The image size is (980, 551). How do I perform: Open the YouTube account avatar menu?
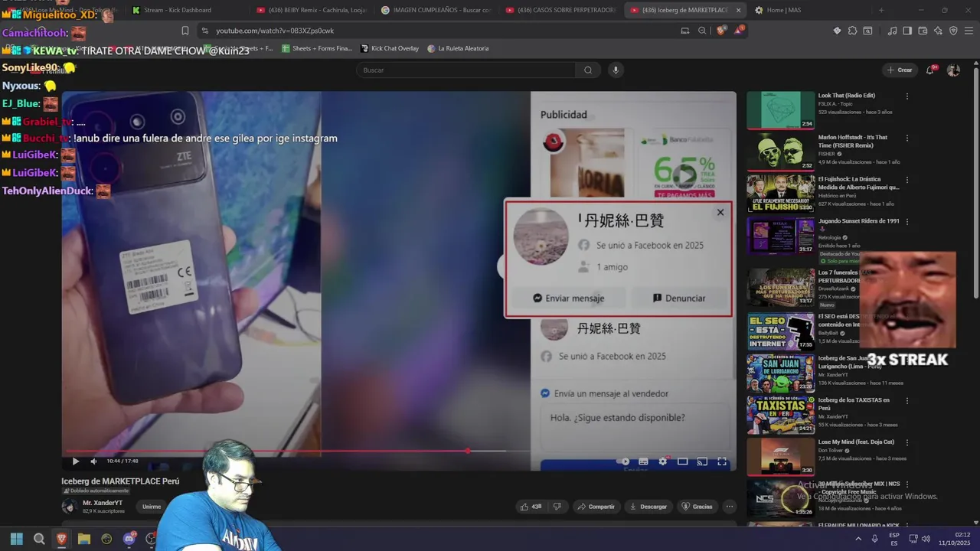(953, 70)
